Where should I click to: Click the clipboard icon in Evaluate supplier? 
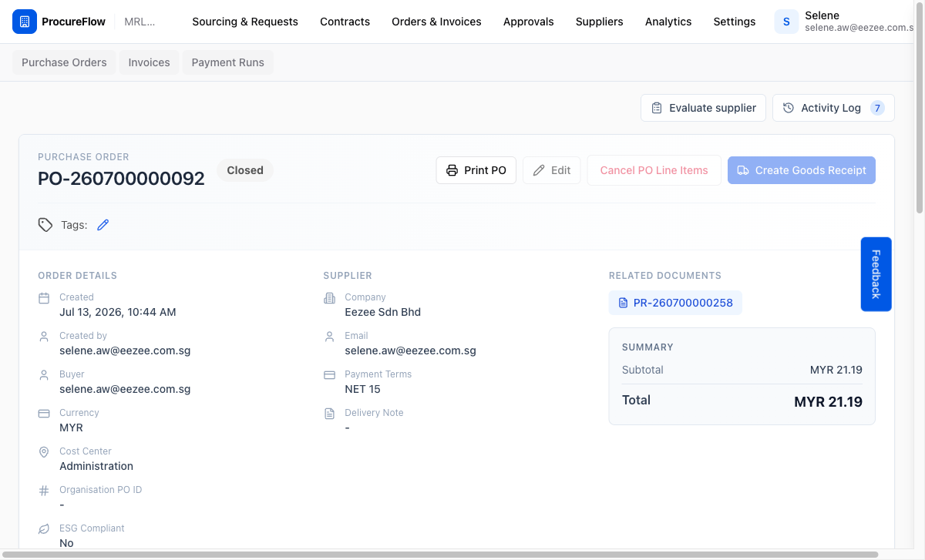657,108
